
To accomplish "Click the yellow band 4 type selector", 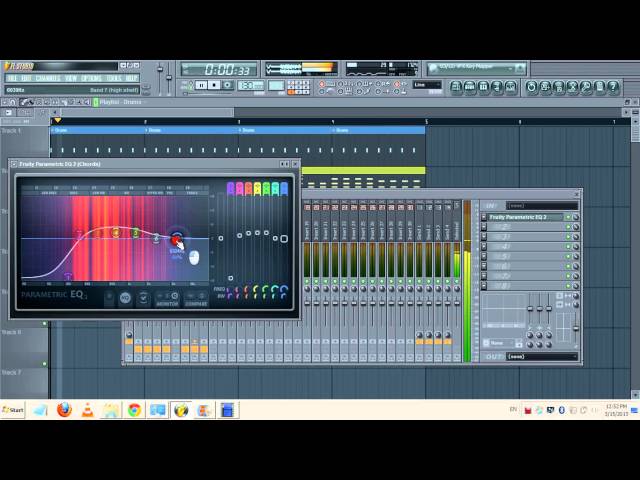I will (x=257, y=189).
